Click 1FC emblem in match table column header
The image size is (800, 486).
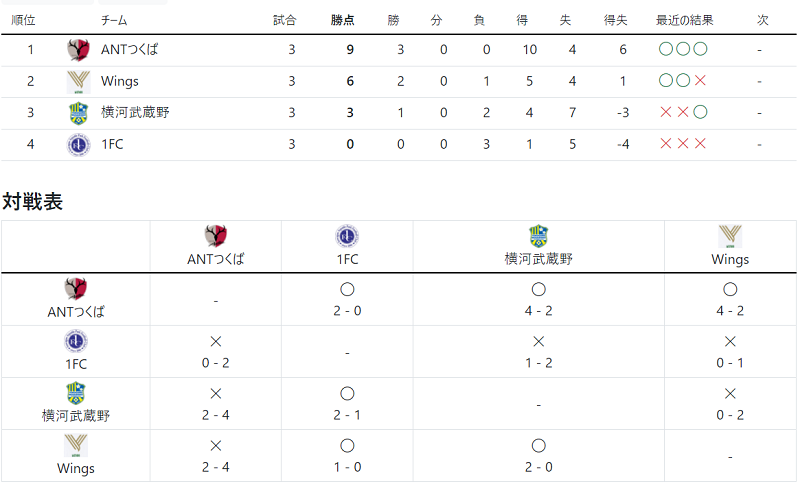pos(347,236)
